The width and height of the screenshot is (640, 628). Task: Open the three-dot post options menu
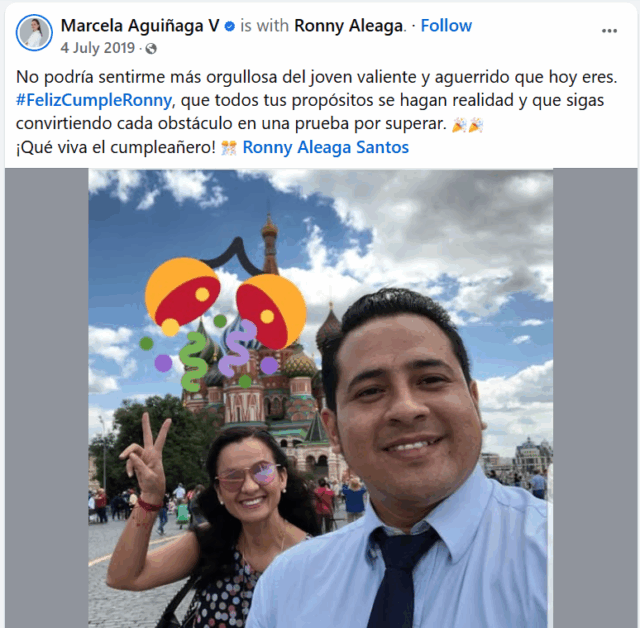[609, 31]
